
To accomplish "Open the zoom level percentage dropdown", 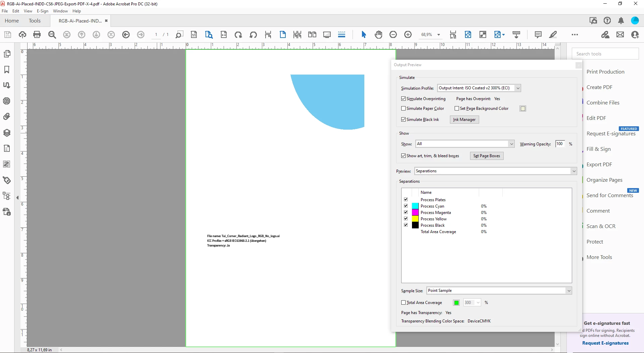I will pos(439,35).
